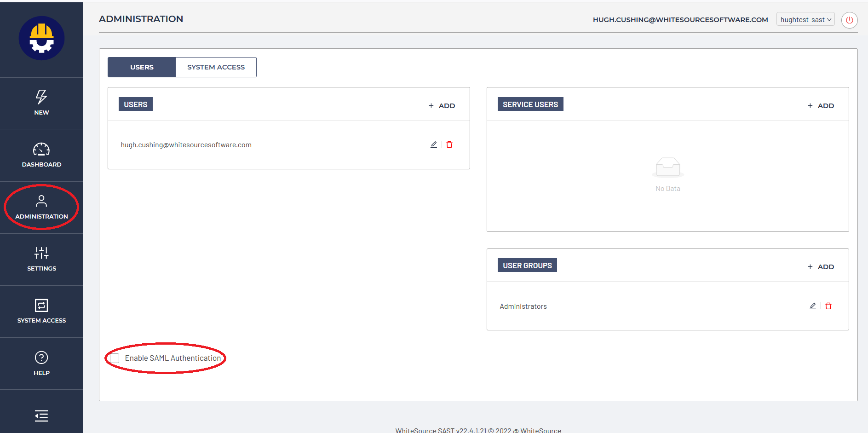Open the Help sidebar item

coord(41,363)
